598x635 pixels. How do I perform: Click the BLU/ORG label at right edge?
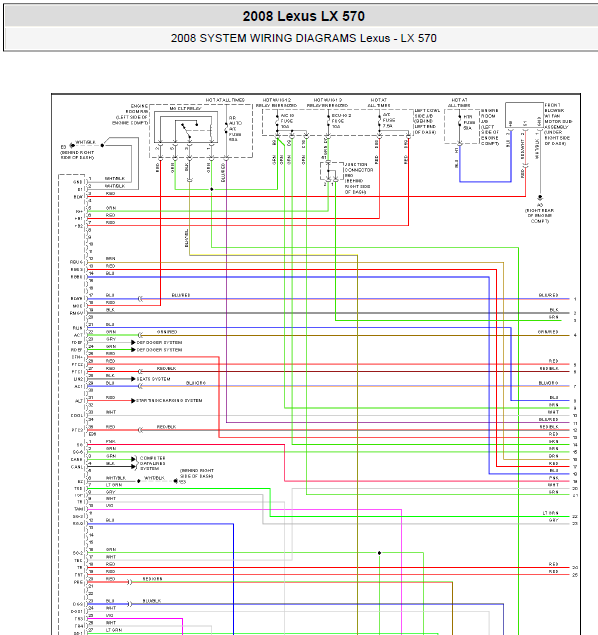tap(548, 383)
